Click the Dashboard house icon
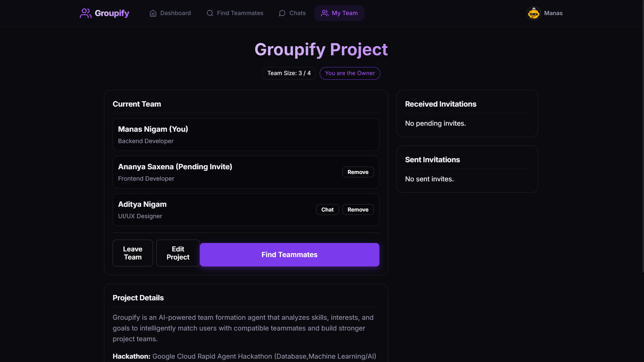 (x=153, y=13)
